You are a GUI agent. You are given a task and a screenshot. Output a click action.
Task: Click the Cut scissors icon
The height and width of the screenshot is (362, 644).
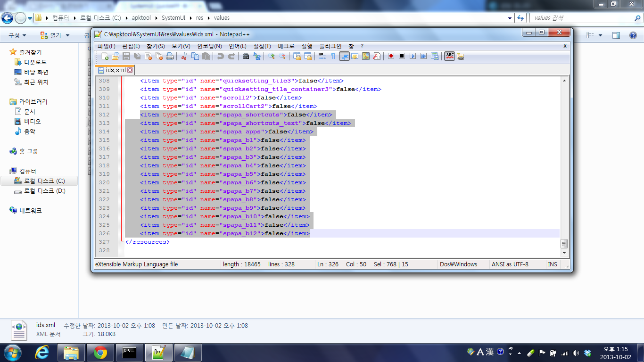coord(184,56)
